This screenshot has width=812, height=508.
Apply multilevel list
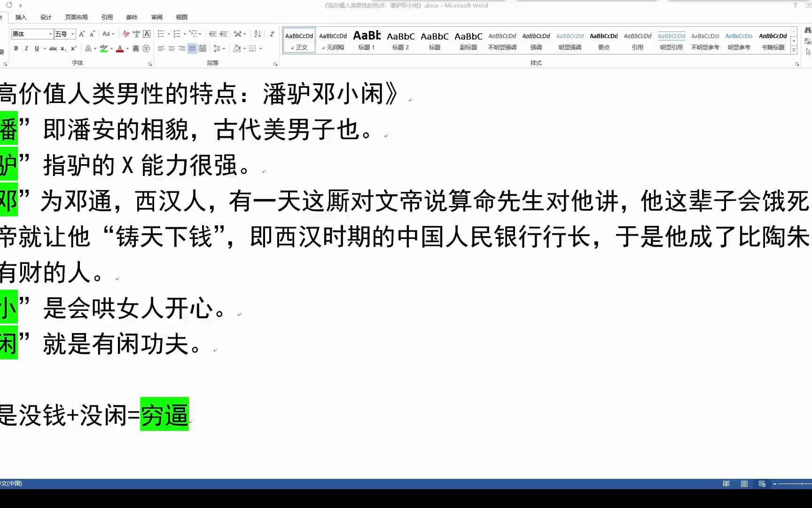[193, 34]
